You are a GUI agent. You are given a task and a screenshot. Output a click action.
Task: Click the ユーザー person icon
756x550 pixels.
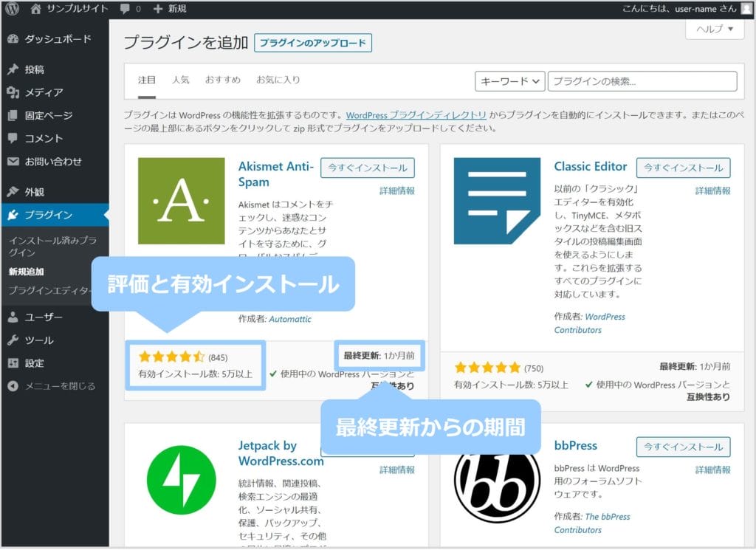click(13, 317)
